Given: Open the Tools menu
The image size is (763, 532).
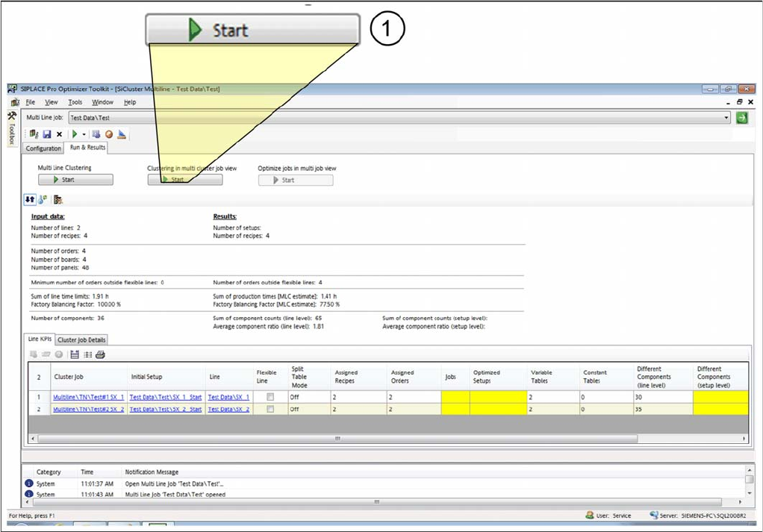Looking at the screenshot, I should (75, 102).
